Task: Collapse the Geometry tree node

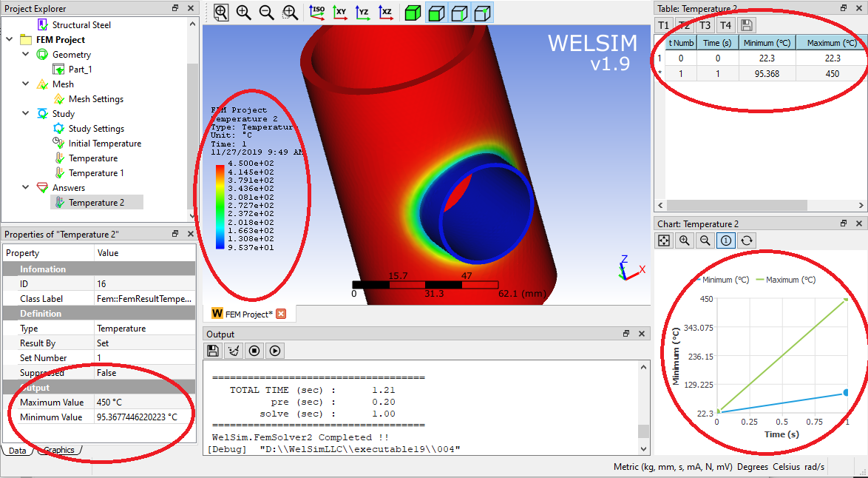Action: (25, 54)
